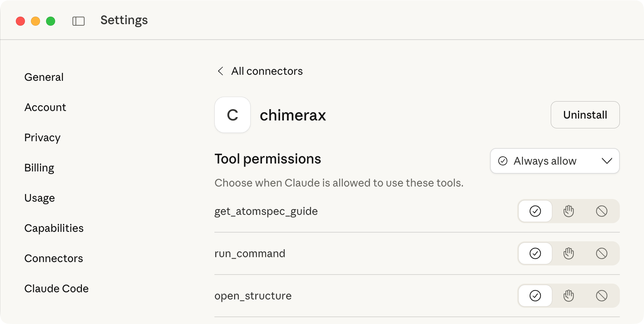Set get_atomspec_guide to needs approval (hand icon)
644x324 pixels.
[569, 211]
